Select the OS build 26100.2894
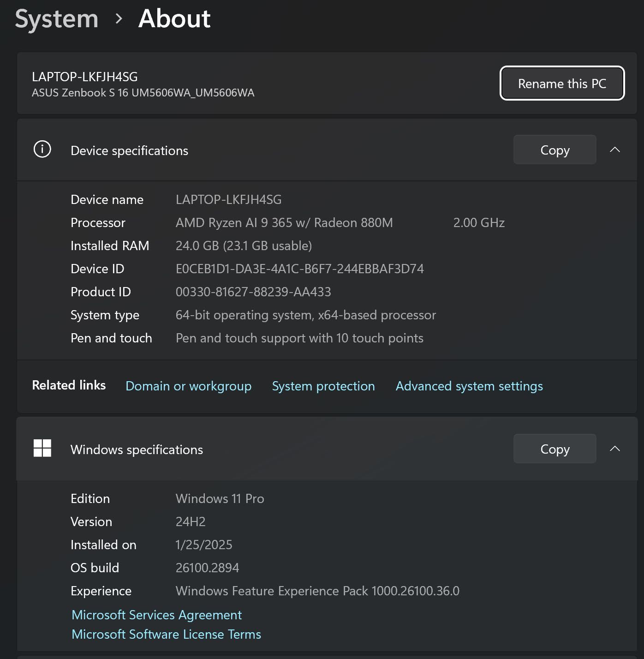The height and width of the screenshot is (659, 644). coord(207,568)
